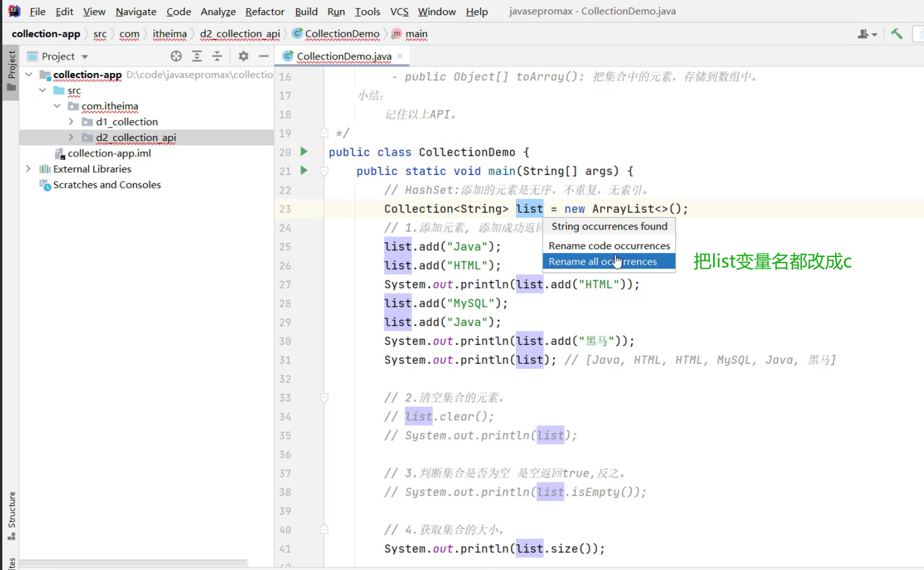Image resolution: width=924 pixels, height=570 pixels.
Task: Click collection-app in the breadcrumb bar
Action: 46,34
